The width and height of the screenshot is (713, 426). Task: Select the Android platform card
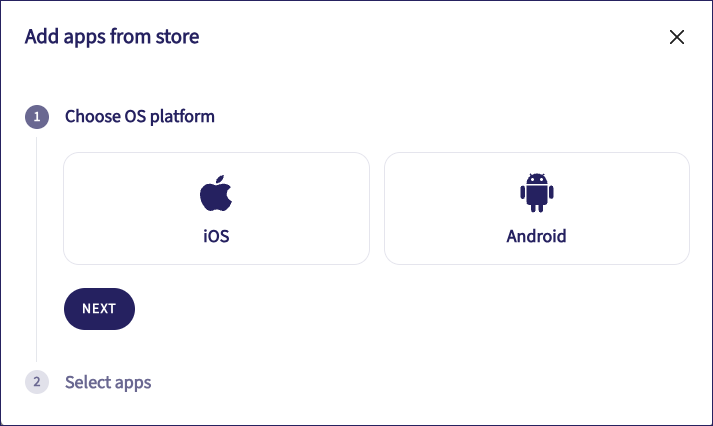click(x=536, y=208)
